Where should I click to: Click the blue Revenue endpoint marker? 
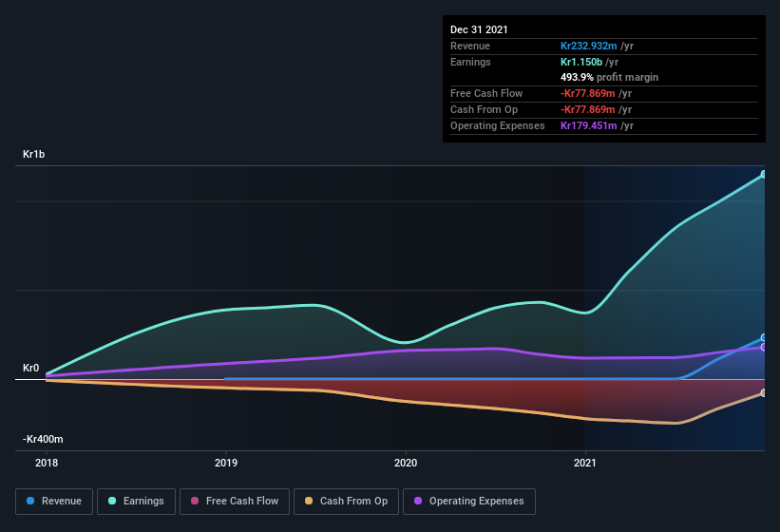[x=764, y=338]
